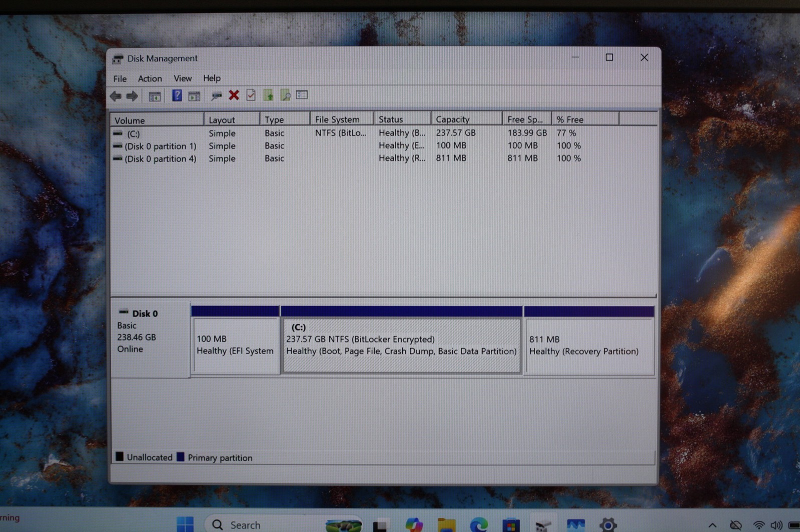Click the properties checkmark page icon
800x532 pixels.
click(x=251, y=95)
